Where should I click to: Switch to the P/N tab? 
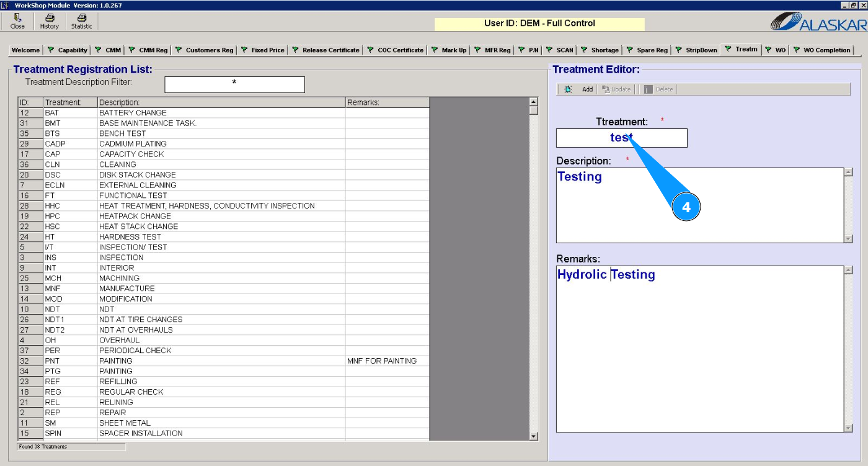[528, 50]
